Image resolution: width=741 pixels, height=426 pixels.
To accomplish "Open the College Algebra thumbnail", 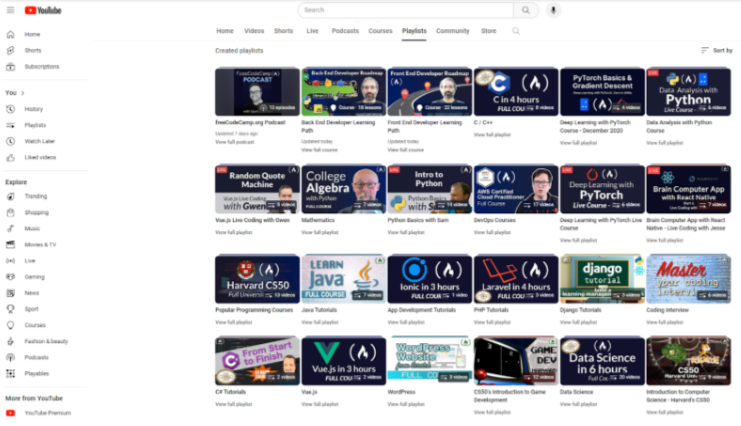I will [x=344, y=189].
